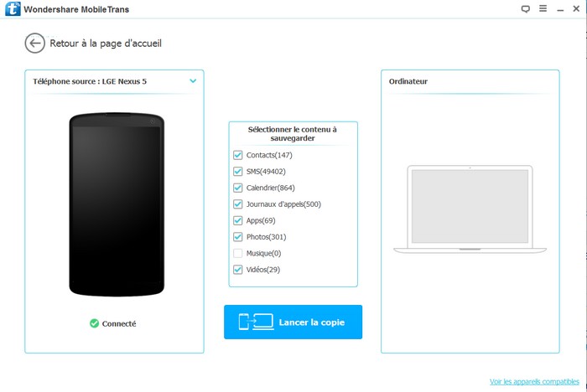Click the Connecté status text
This screenshot has width=587, height=392.
tap(119, 323)
